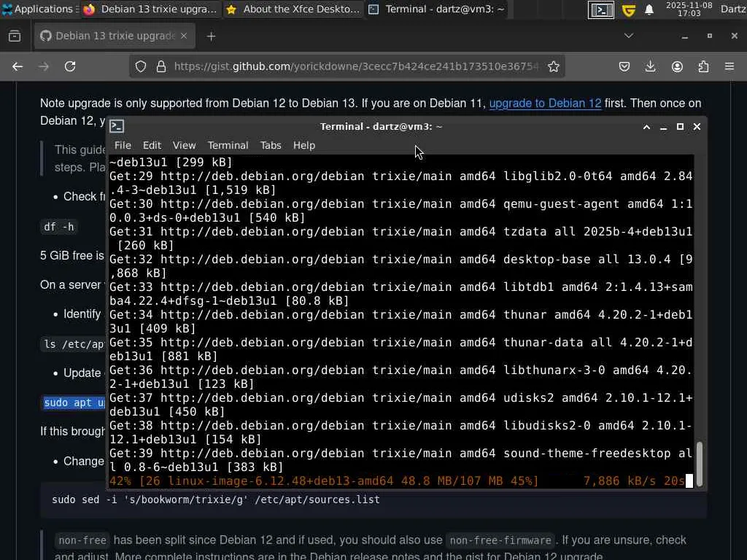Open Firefox recent browsing sidebar icon
Image resolution: width=747 pixels, height=560 pixels.
point(15,36)
